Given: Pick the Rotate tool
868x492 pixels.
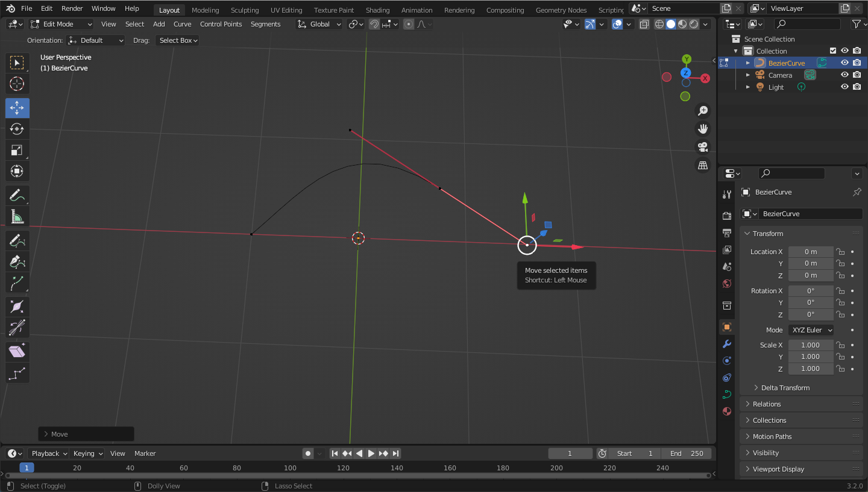Looking at the screenshot, I should click(x=17, y=129).
